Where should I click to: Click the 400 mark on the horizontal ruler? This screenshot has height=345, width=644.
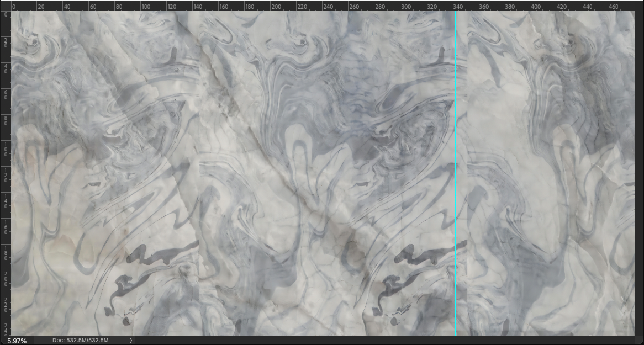(536, 7)
